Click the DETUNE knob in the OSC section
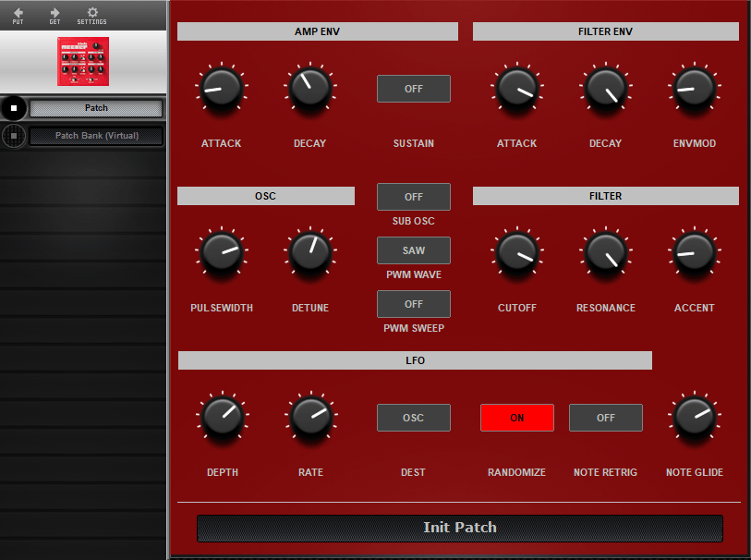Image resolution: width=751 pixels, height=560 pixels. pyautogui.click(x=310, y=251)
